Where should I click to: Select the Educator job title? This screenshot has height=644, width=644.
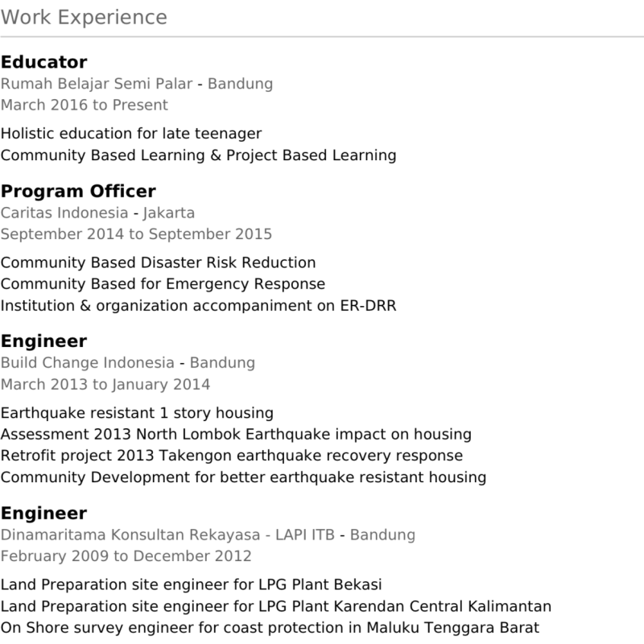click(x=44, y=63)
